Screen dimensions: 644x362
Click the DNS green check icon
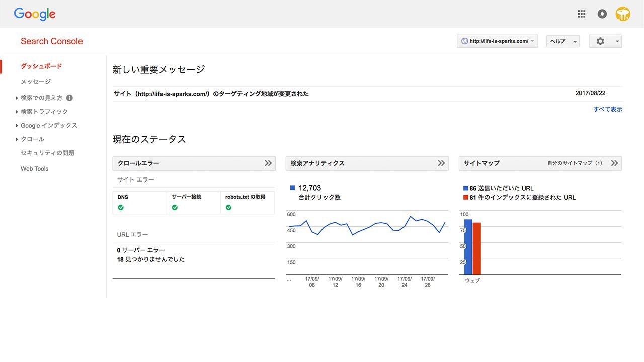click(x=121, y=207)
